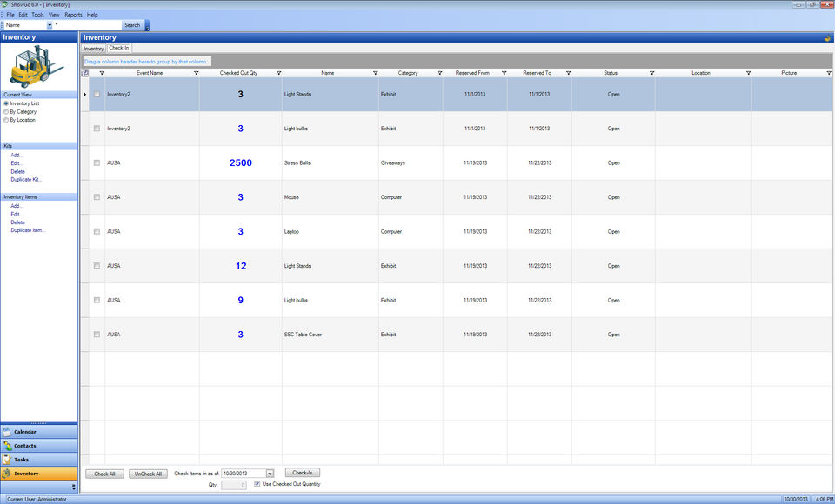Viewport: 835px width, 504px height.
Task: Select Inventory List view
Action: point(6,103)
